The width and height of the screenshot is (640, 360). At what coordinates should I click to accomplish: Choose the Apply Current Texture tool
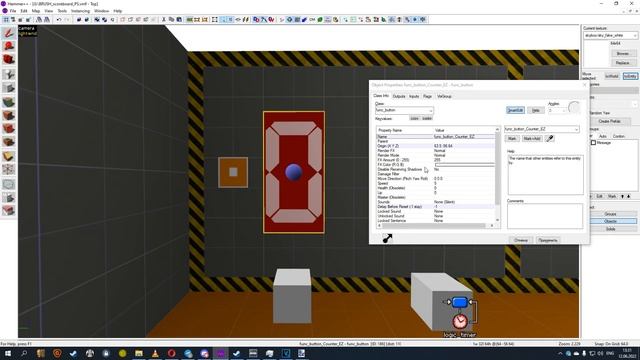point(9,116)
